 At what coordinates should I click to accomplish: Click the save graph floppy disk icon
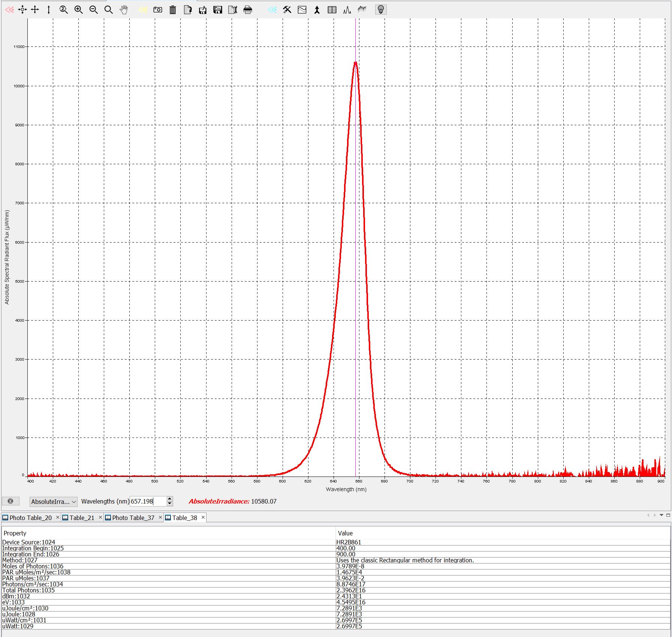click(218, 10)
